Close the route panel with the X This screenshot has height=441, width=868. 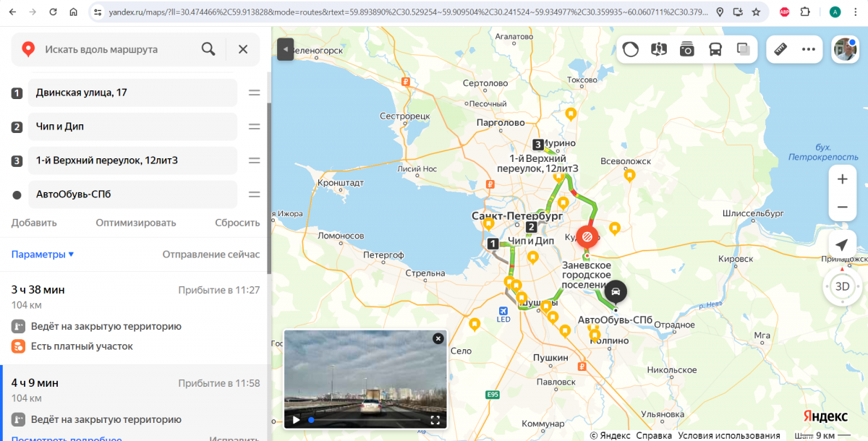pos(243,49)
